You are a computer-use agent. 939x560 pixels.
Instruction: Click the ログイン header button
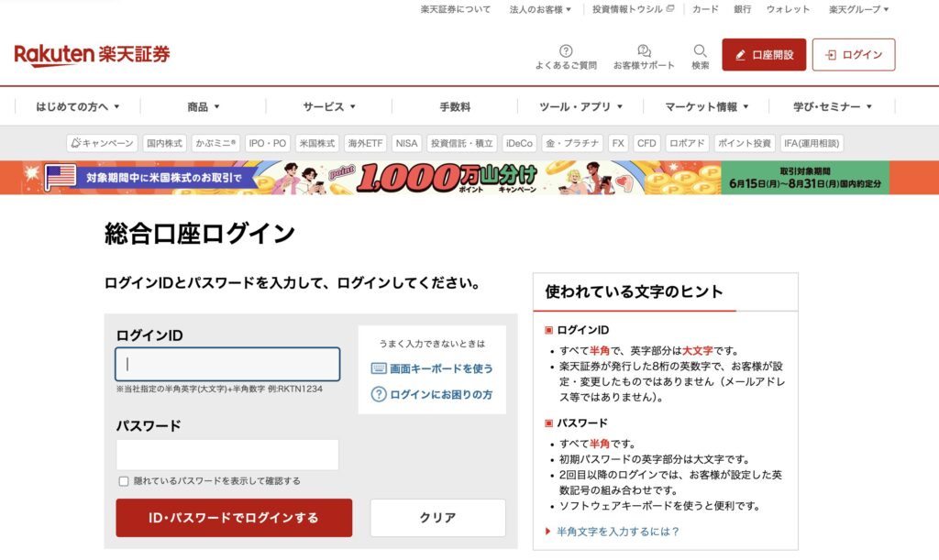[854, 54]
